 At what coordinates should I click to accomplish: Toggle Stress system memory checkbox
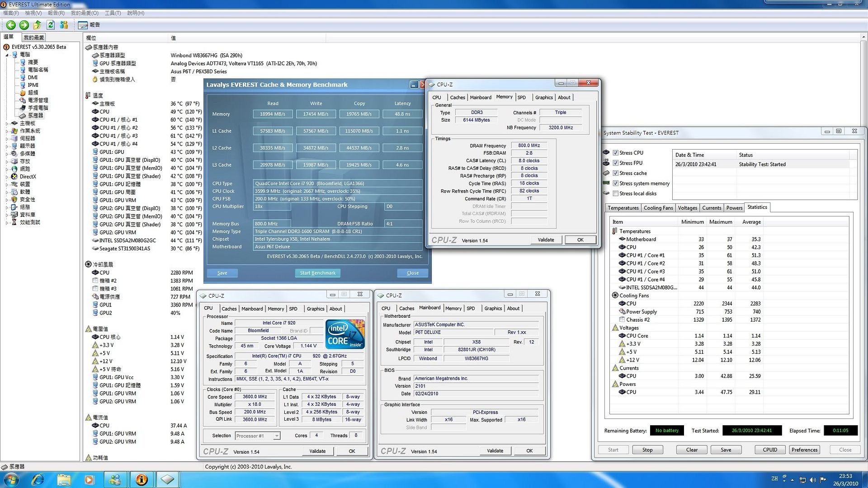pos(615,183)
